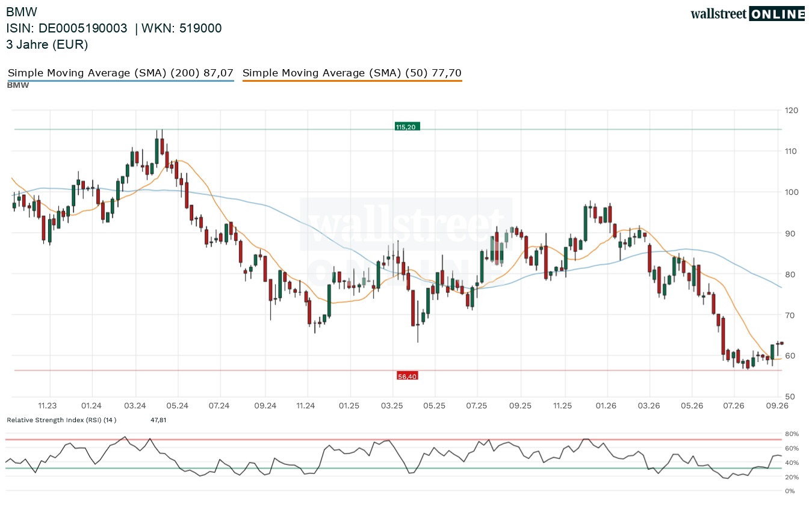Click the 11.23 date axis label
The width and height of the screenshot is (812, 507).
point(48,406)
